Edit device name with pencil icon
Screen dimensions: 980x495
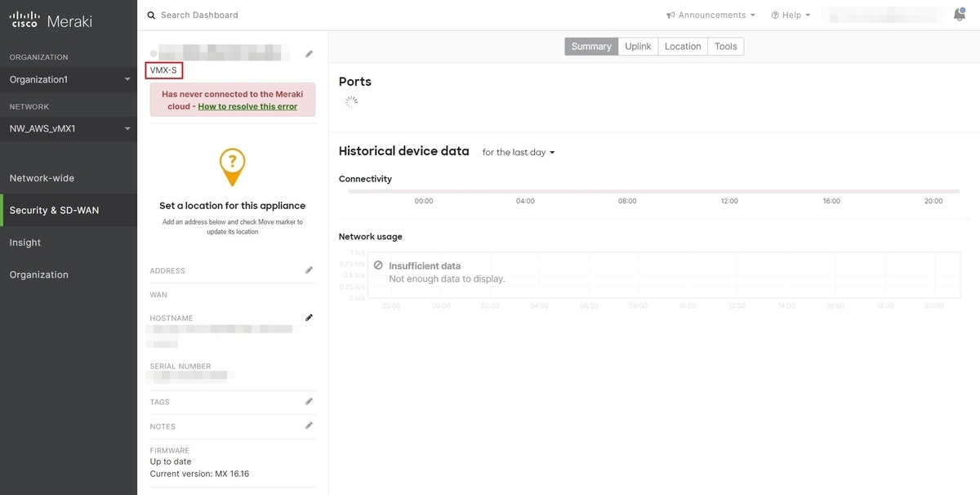click(x=309, y=54)
